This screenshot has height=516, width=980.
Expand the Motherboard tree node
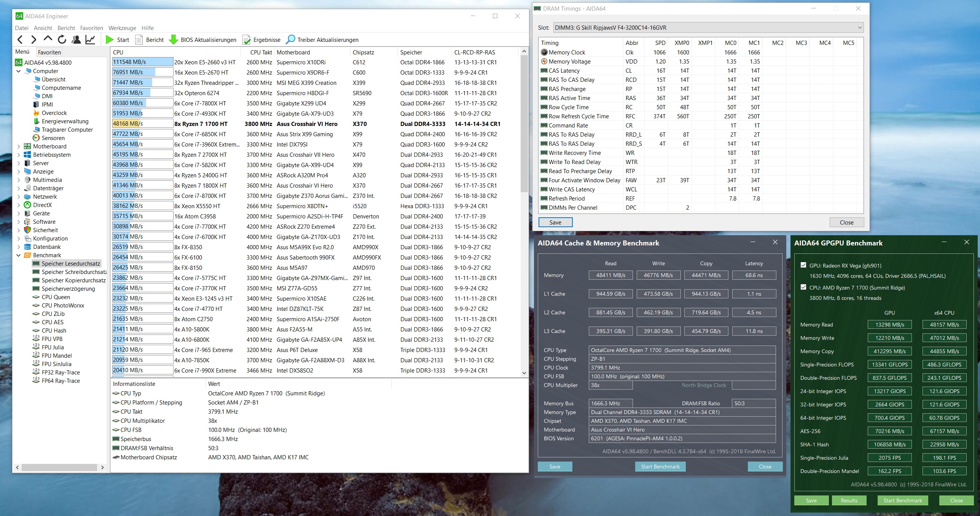pos(19,147)
